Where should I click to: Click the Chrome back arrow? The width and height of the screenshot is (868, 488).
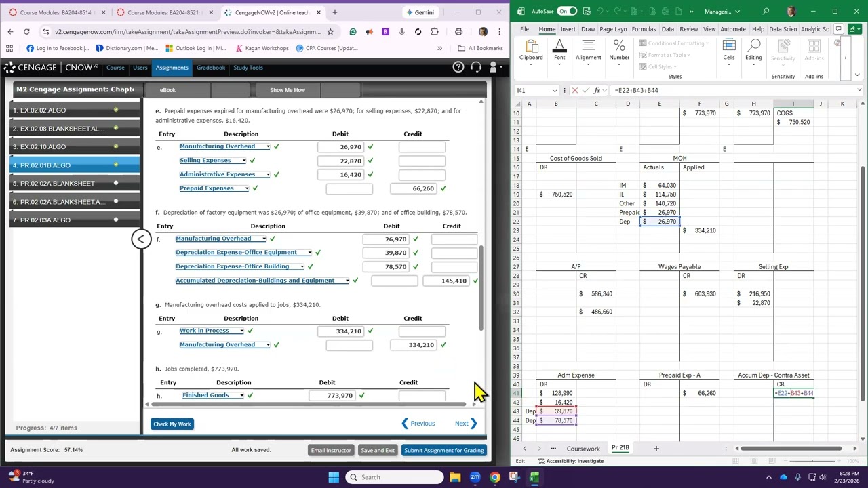[x=10, y=31]
